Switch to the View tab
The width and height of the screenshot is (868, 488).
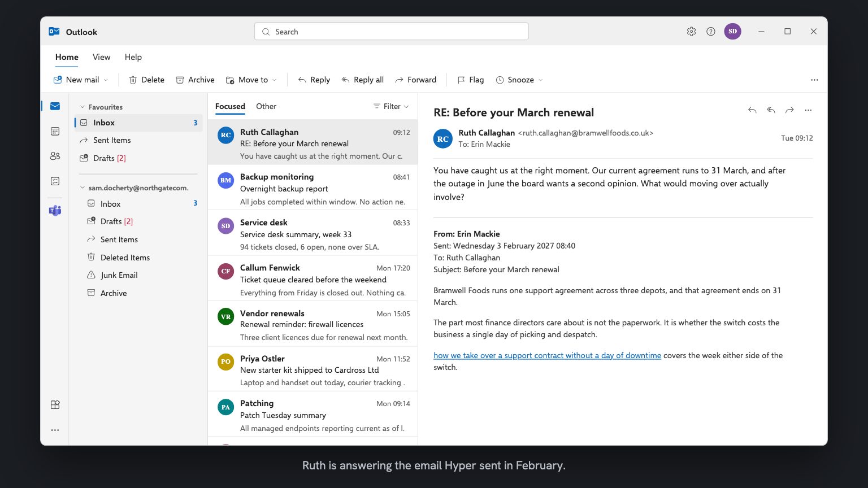point(102,57)
